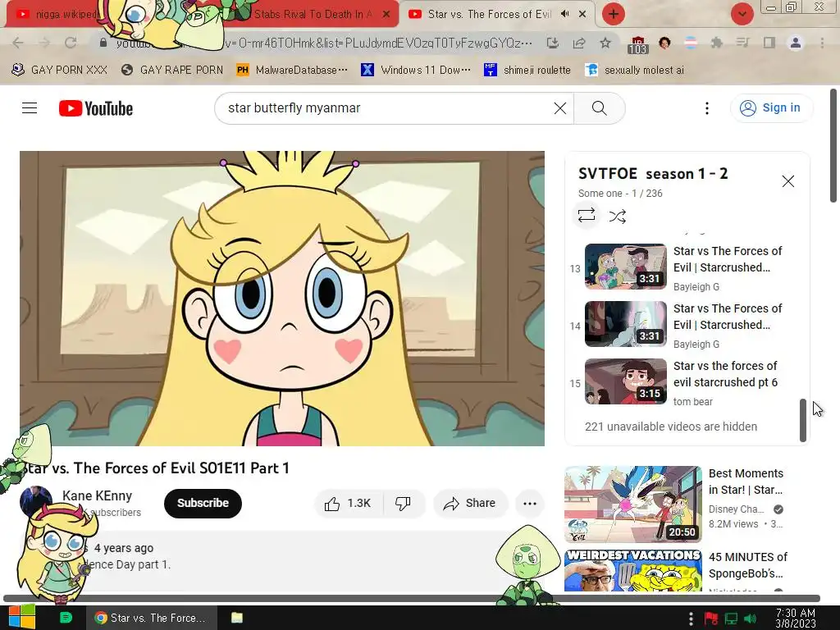The image size is (840, 630).
Task: Click the share page icon in address bar
Action: coord(579,43)
